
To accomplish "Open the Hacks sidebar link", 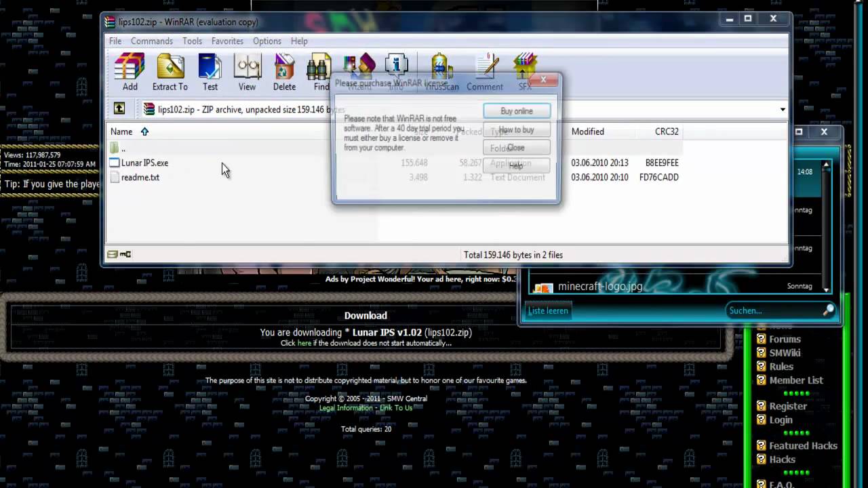I will pos(782,459).
